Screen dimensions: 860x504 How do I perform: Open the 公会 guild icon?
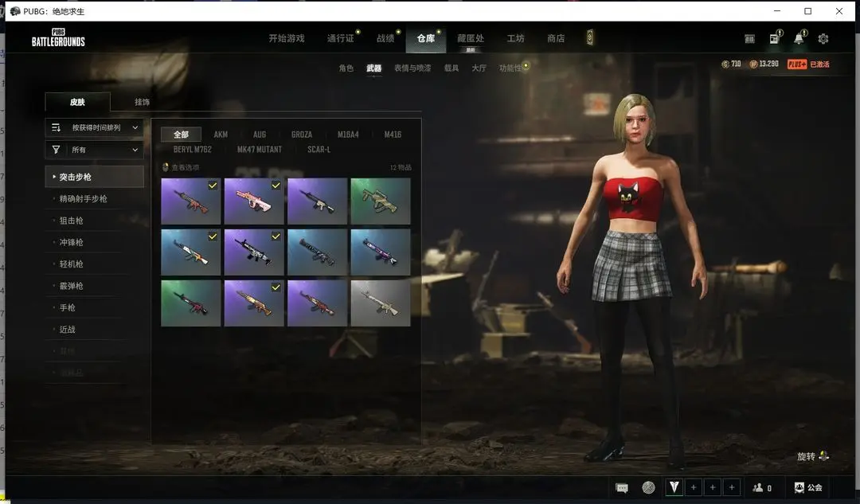(x=808, y=487)
